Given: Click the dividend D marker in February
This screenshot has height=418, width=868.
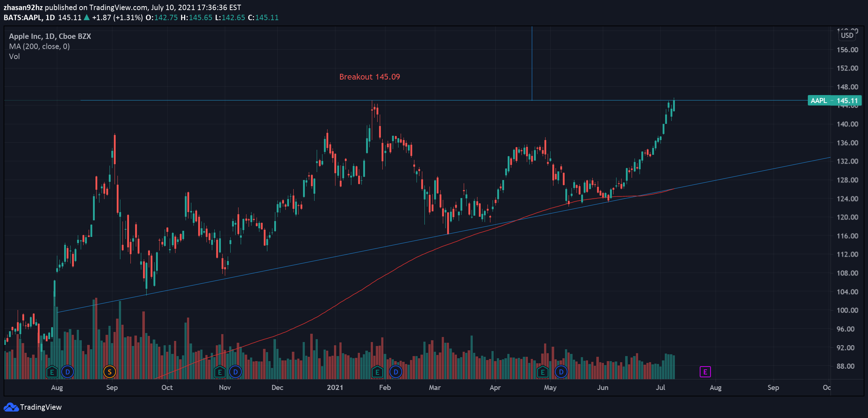Looking at the screenshot, I should (396, 372).
